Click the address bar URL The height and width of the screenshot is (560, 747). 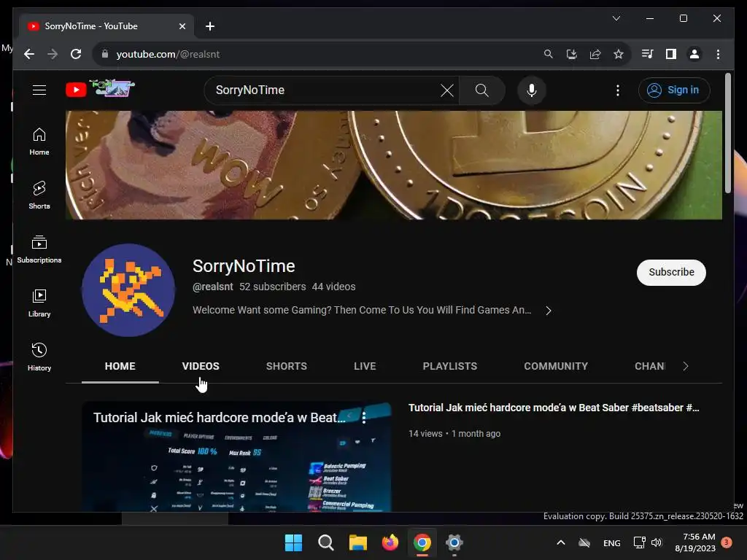coord(168,54)
